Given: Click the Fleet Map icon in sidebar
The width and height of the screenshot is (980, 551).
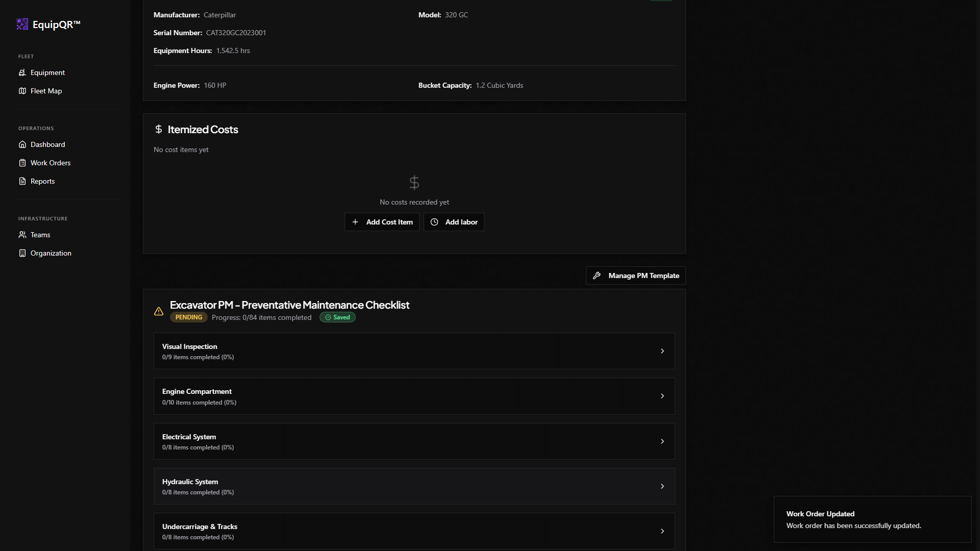Looking at the screenshot, I should click(22, 91).
